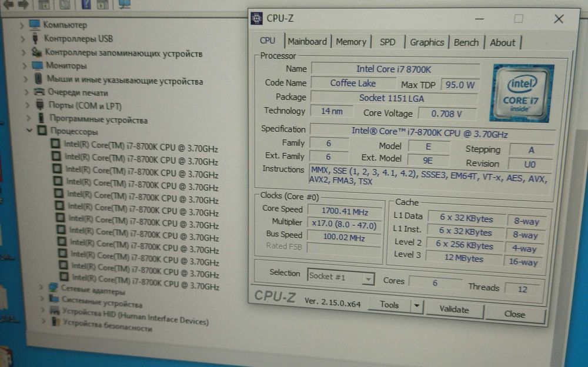The width and height of the screenshot is (588, 367).
Task: Click the Multiplier value 'x17.0 (8.0 - 47.0)'
Action: coord(344,225)
